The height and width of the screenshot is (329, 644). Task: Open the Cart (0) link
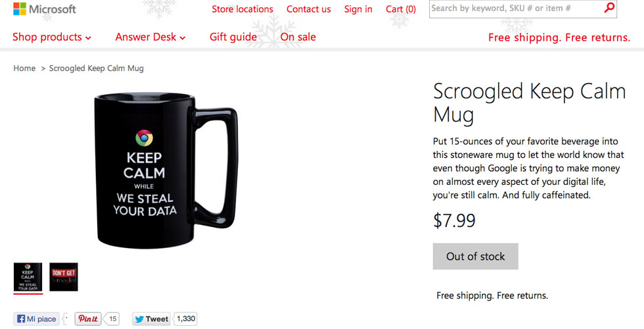click(x=401, y=9)
